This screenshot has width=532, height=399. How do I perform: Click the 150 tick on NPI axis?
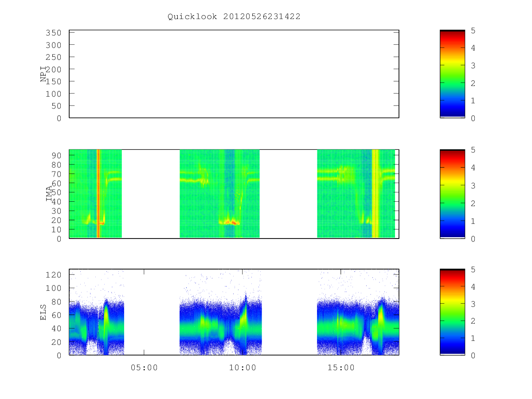pyautogui.click(x=53, y=82)
